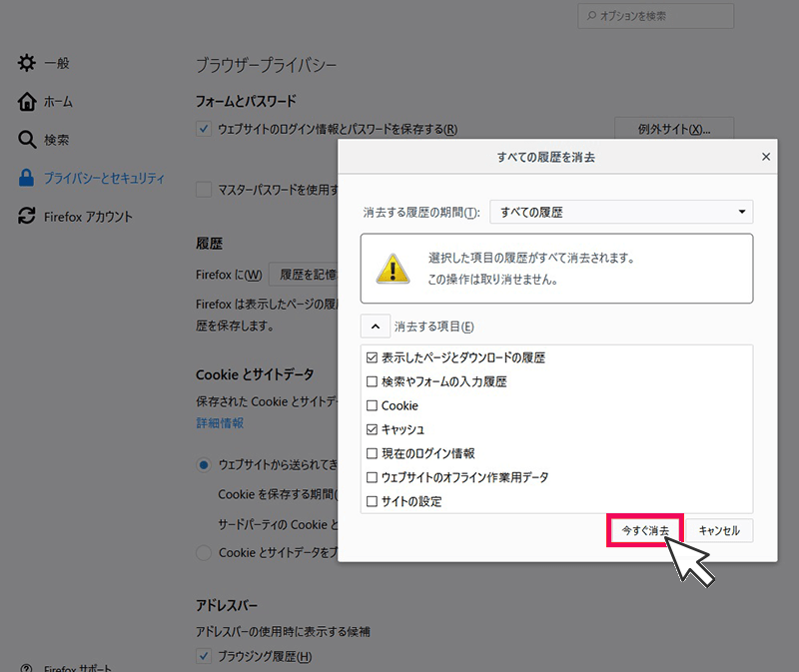Collapse the 消去する項目 section chevron
799x672 pixels.
pyautogui.click(x=375, y=326)
